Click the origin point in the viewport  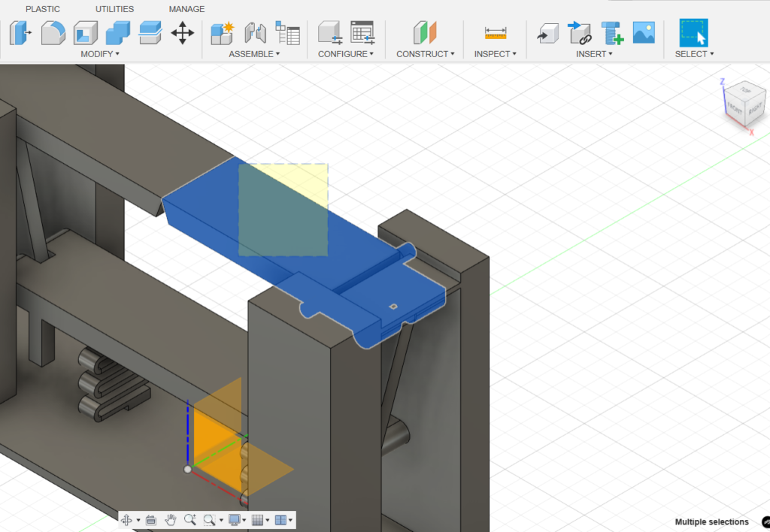187,469
